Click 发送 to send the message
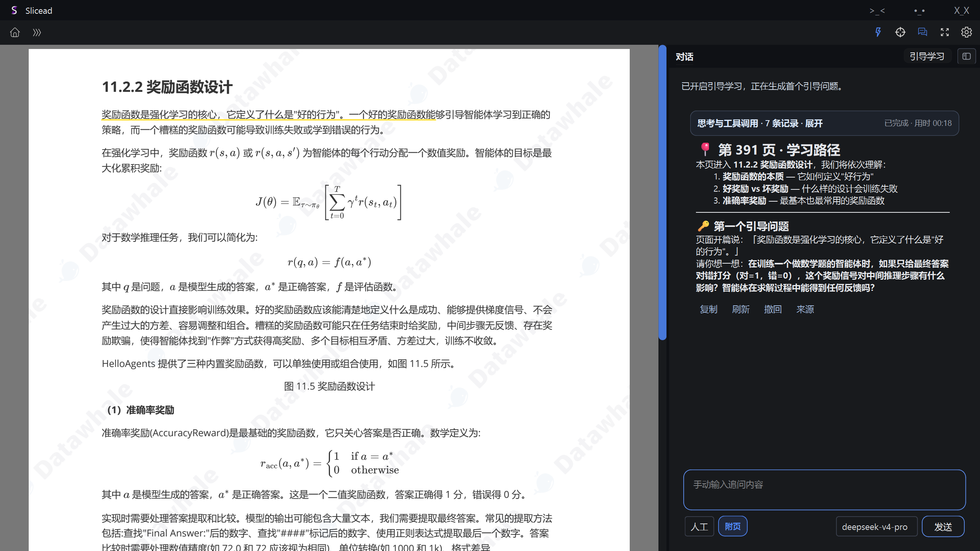The image size is (980, 551). coord(943,527)
